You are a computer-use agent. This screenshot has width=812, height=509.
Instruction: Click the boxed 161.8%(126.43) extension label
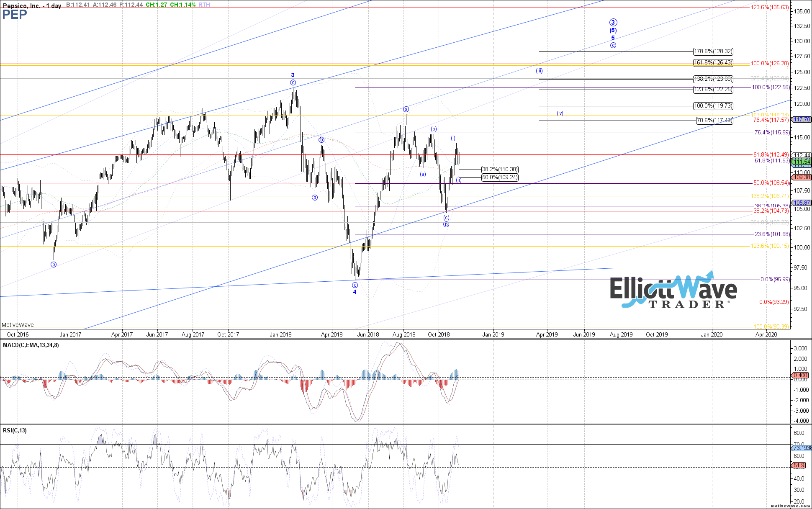point(713,63)
